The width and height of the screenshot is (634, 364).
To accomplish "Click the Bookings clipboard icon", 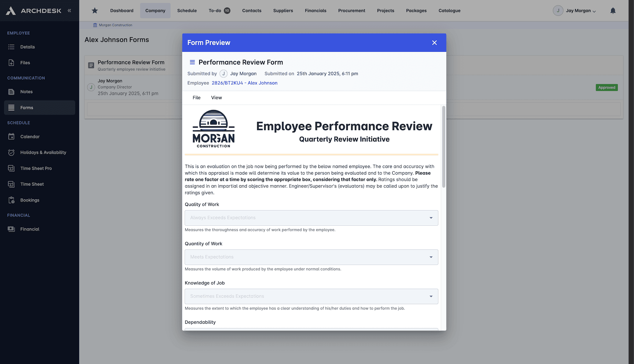I will point(11,200).
